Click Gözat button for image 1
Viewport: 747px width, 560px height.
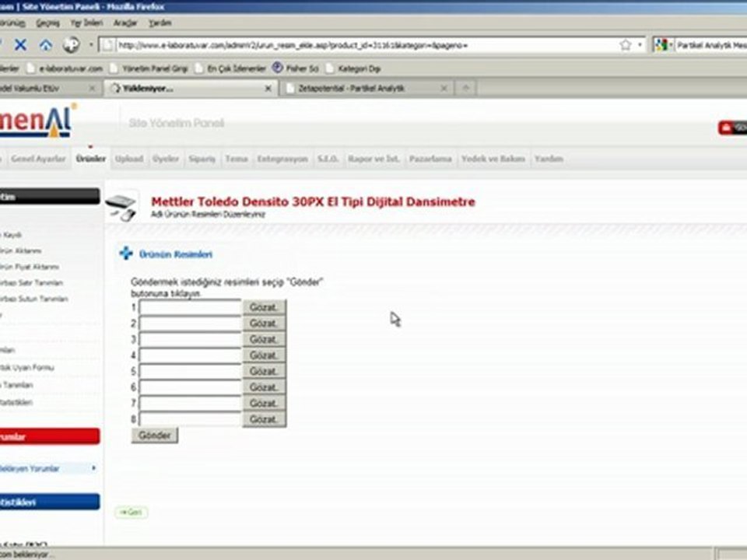265,308
